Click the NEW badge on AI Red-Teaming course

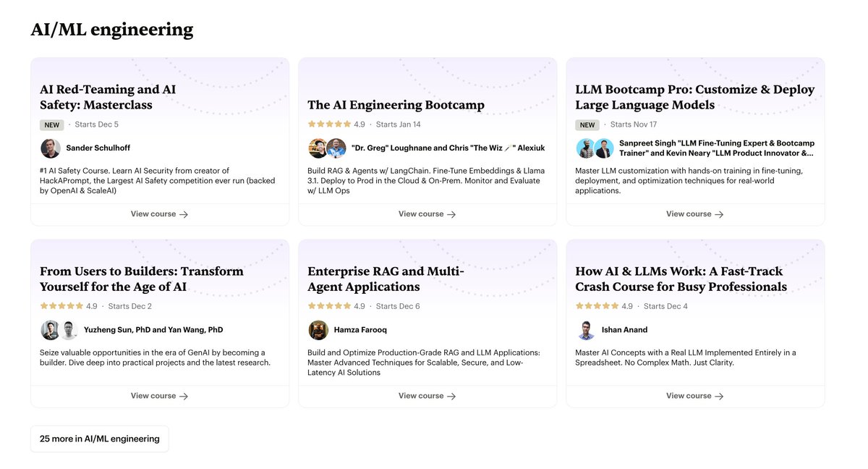click(x=52, y=124)
